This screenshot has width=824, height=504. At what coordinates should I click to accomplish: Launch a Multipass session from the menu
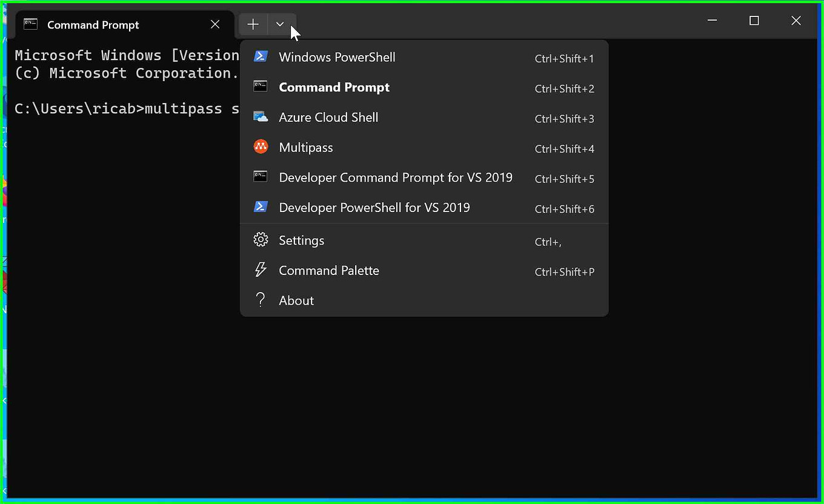305,147
